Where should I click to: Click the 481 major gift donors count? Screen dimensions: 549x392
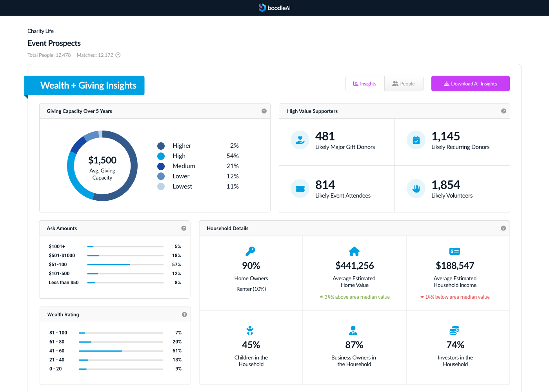click(x=325, y=136)
